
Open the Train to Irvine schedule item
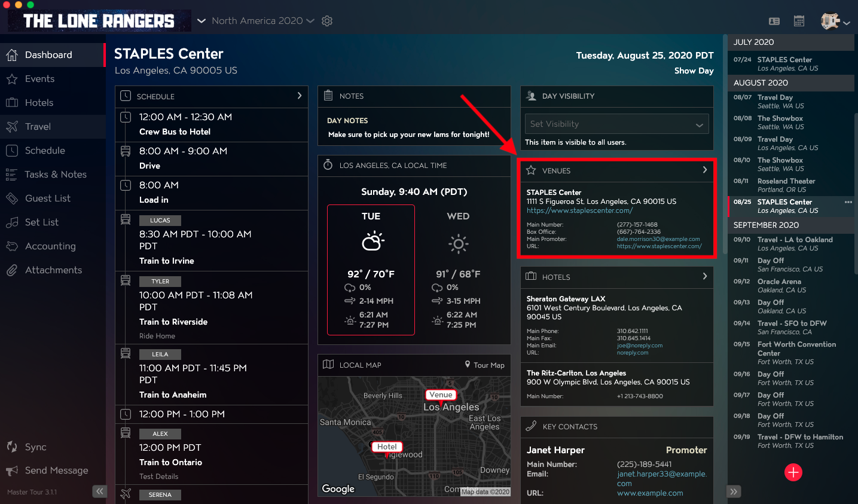tap(212, 240)
